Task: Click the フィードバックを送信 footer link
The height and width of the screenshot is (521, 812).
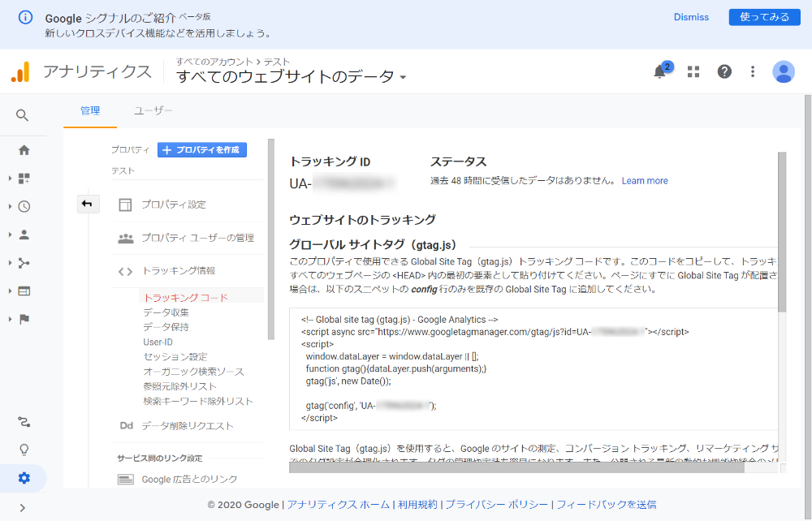Action: [x=607, y=505]
